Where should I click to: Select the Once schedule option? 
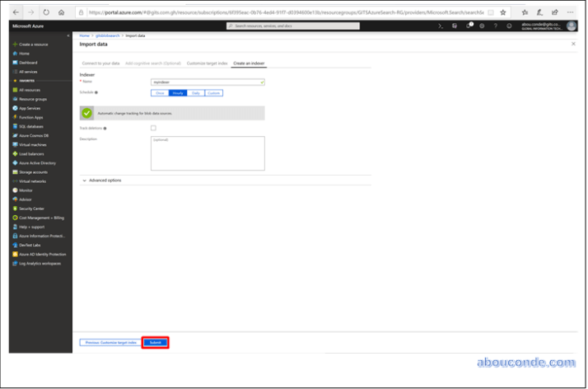pyautogui.click(x=160, y=93)
